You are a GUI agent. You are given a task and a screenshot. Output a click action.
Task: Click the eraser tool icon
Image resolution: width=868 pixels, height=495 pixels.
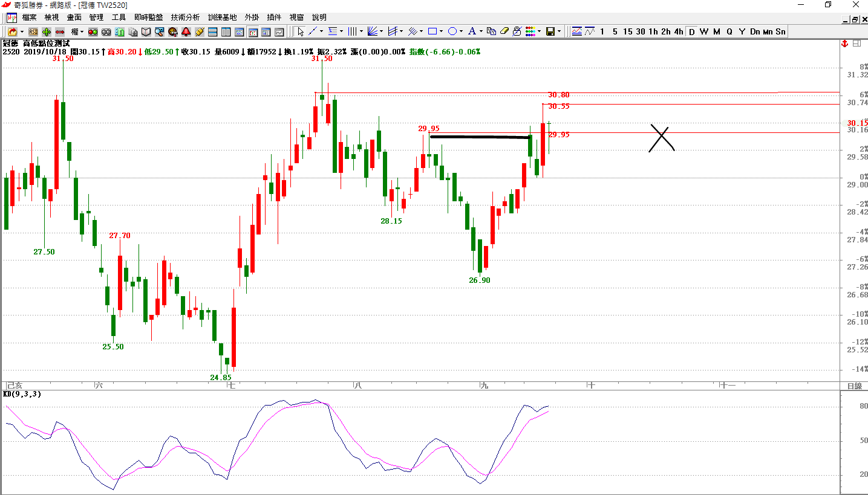click(x=504, y=31)
